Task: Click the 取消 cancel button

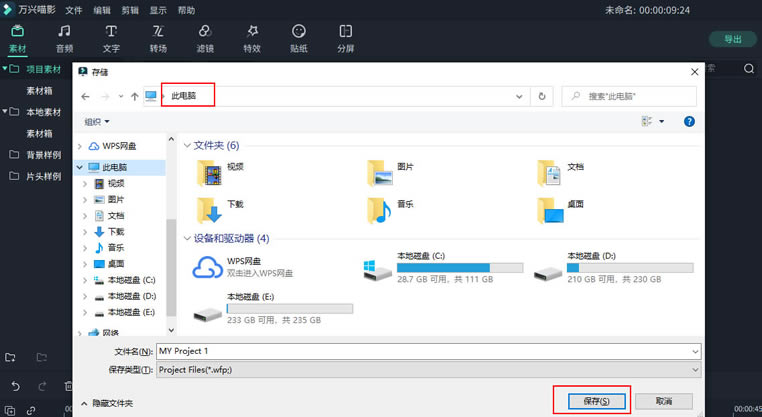Action: (x=664, y=400)
